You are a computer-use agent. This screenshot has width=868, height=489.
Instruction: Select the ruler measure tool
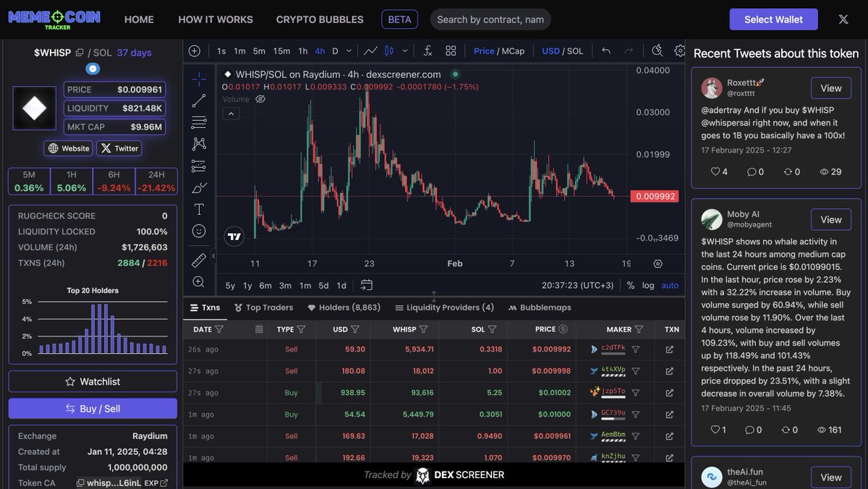click(x=199, y=260)
